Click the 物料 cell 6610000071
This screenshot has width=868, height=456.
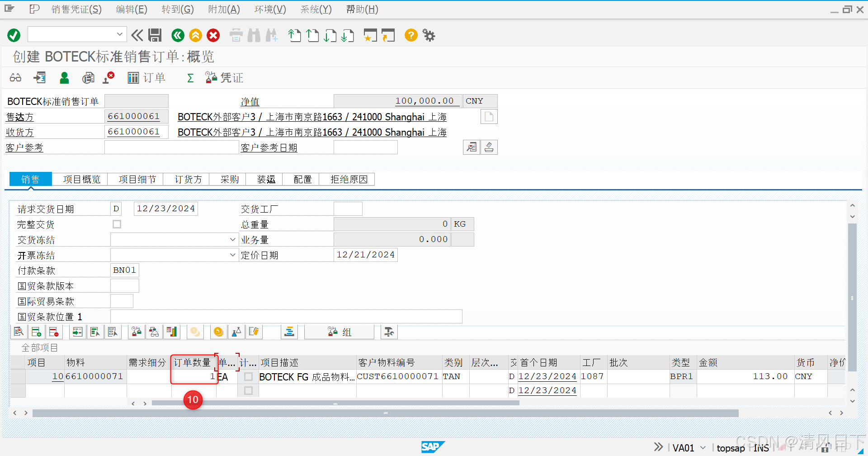pos(95,376)
